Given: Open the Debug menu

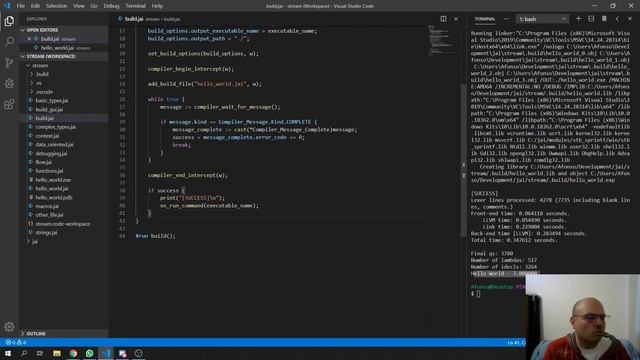Looking at the screenshot, I should [111, 6].
